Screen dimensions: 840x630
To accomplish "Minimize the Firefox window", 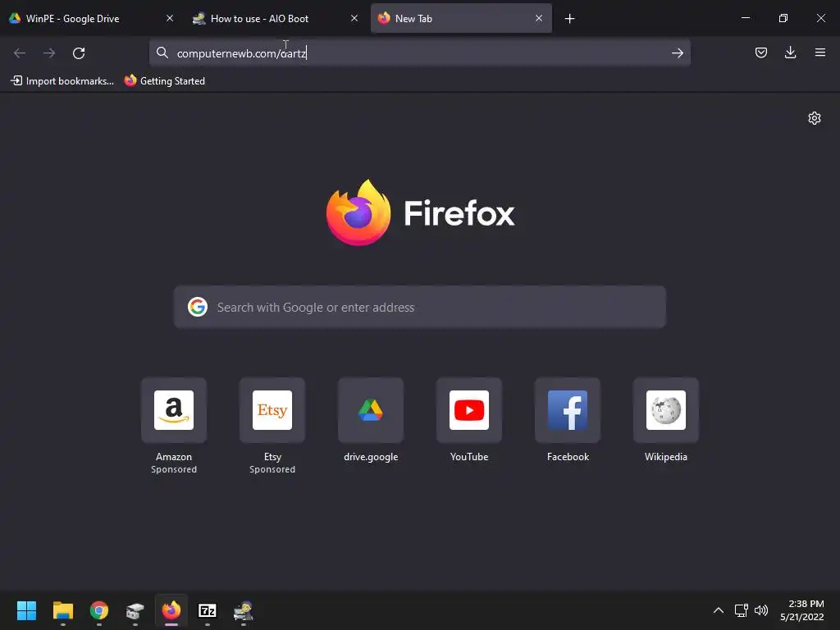I will (746, 18).
